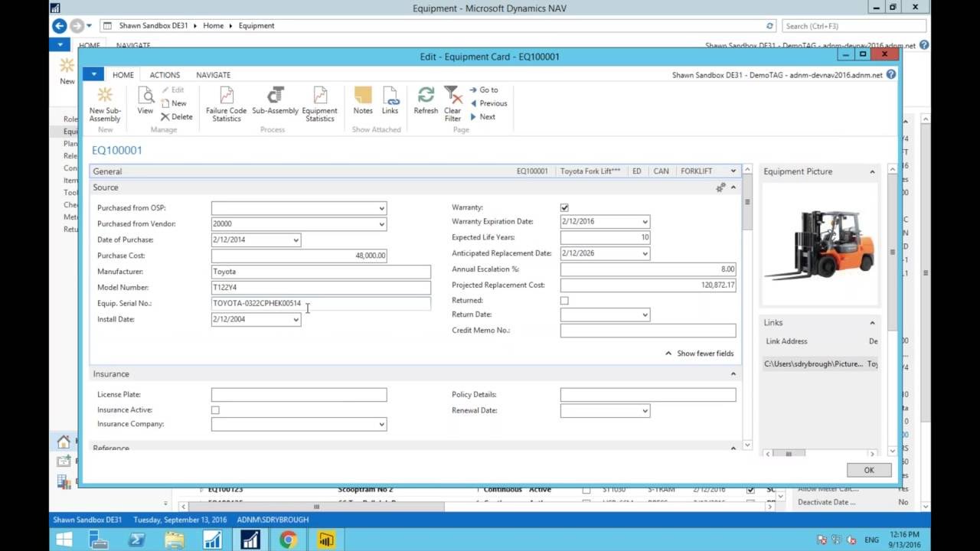Switch to the NAVIGATE ribbon tab
This screenshot has height=551, width=980.
213,75
